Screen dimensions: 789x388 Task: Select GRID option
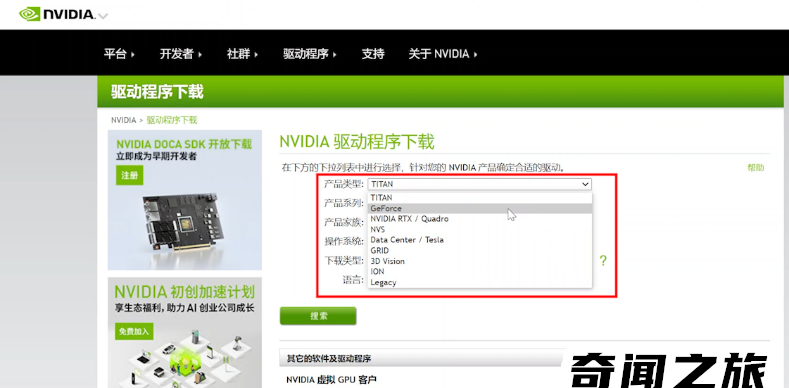(x=480, y=250)
